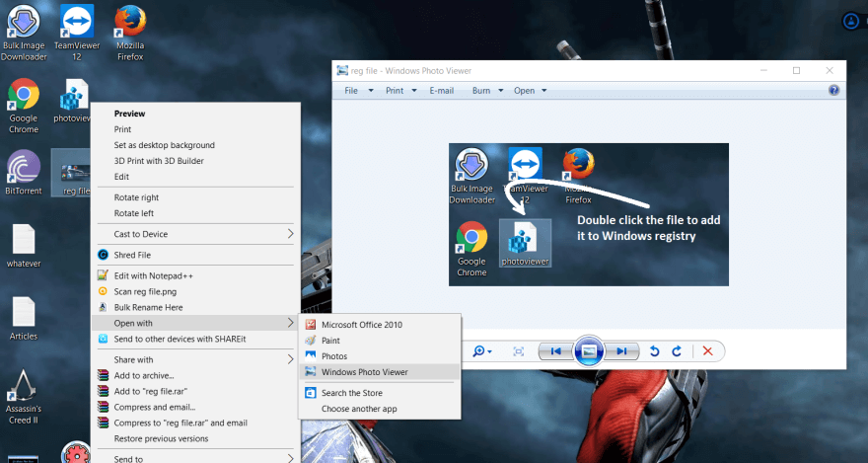Click Photo Viewer help question mark icon
This screenshot has height=463, width=868.
tap(833, 90)
